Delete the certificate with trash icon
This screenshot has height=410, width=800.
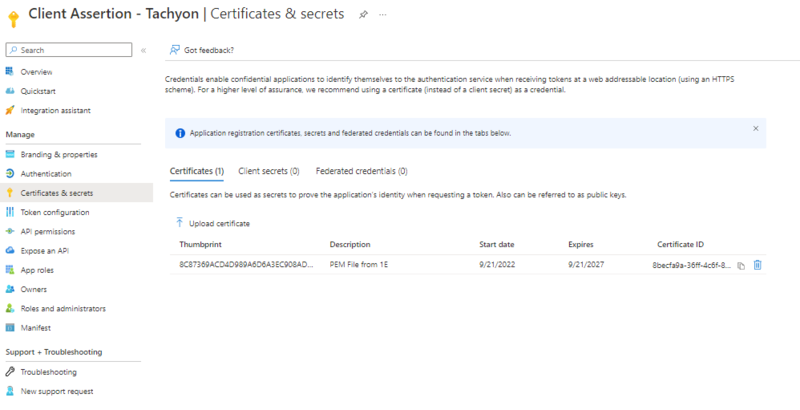tap(757, 265)
